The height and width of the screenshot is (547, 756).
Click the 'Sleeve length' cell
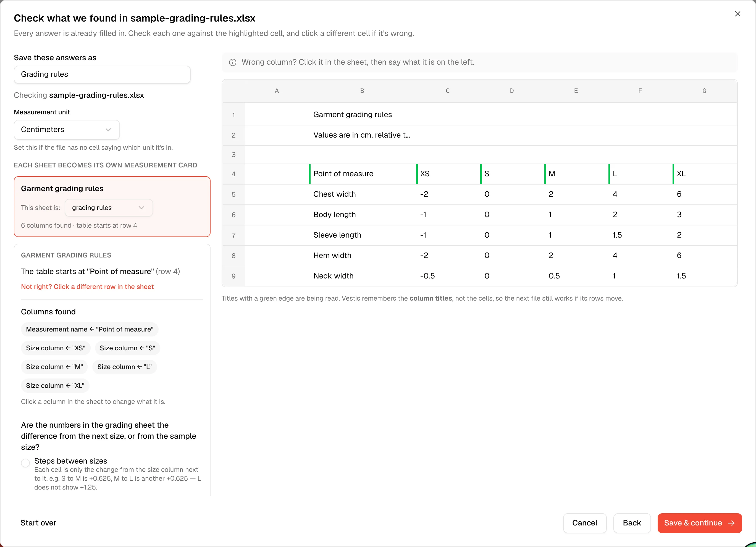362,235
